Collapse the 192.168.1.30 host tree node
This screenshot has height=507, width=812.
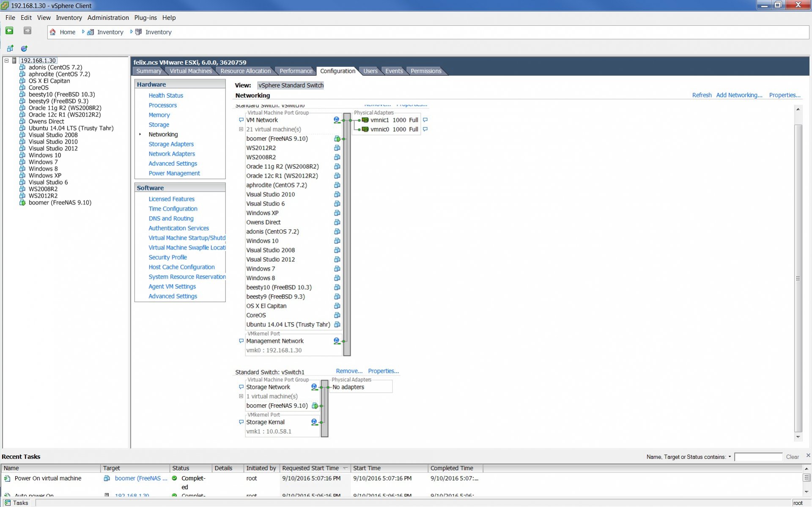point(7,60)
